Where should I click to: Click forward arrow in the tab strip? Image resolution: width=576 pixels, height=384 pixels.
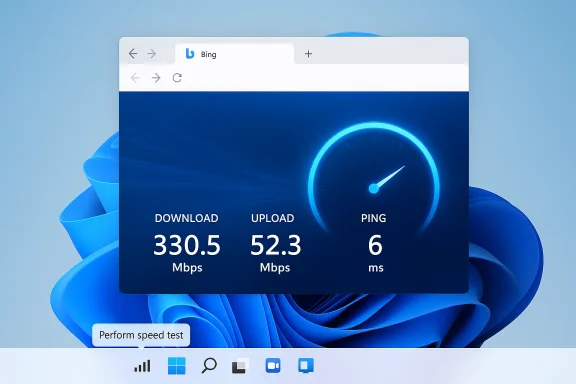152,54
